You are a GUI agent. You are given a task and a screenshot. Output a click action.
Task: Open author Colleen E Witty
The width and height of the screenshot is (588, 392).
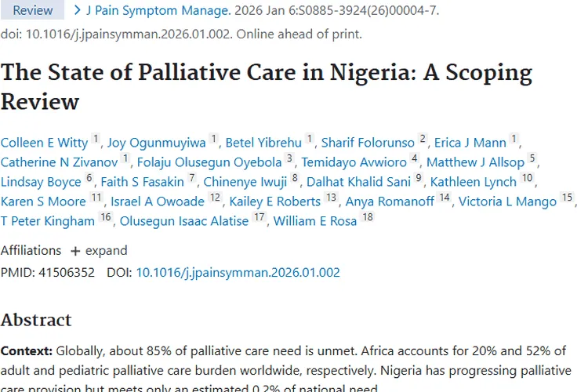click(x=44, y=143)
